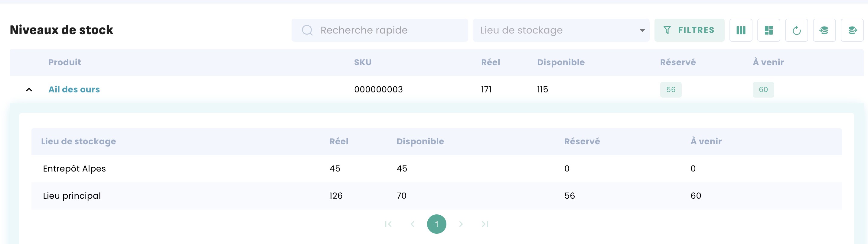Screen dimensions: 868x244
Task: Jump to the last pagination page
Action: click(x=485, y=224)
